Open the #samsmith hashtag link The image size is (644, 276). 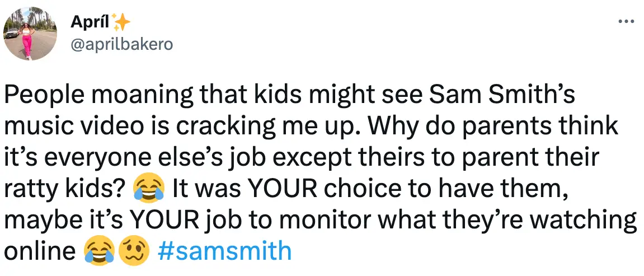[x=225, y=251]
